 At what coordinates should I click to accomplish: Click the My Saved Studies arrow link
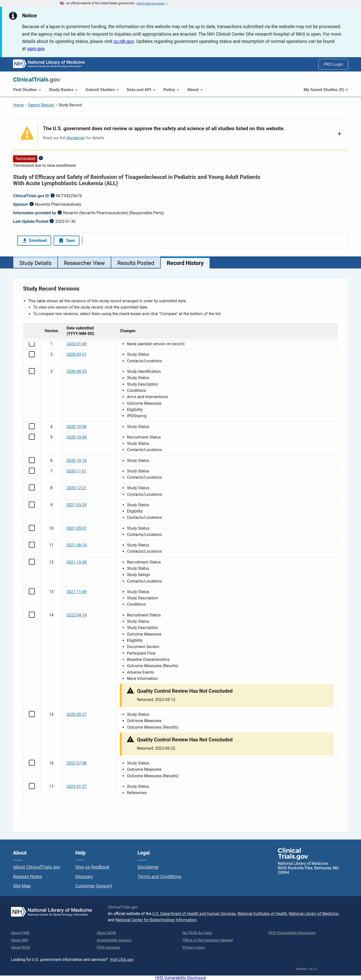[x=325, y=90]
